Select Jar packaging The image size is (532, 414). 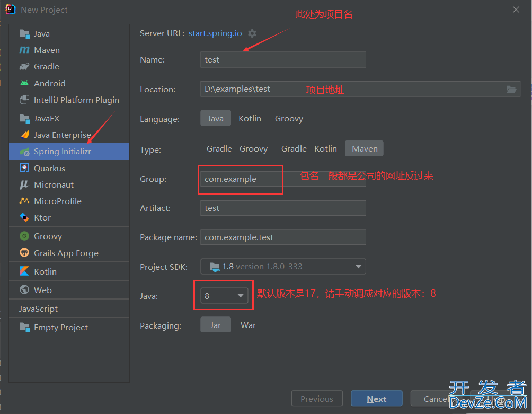click(216, 325)
